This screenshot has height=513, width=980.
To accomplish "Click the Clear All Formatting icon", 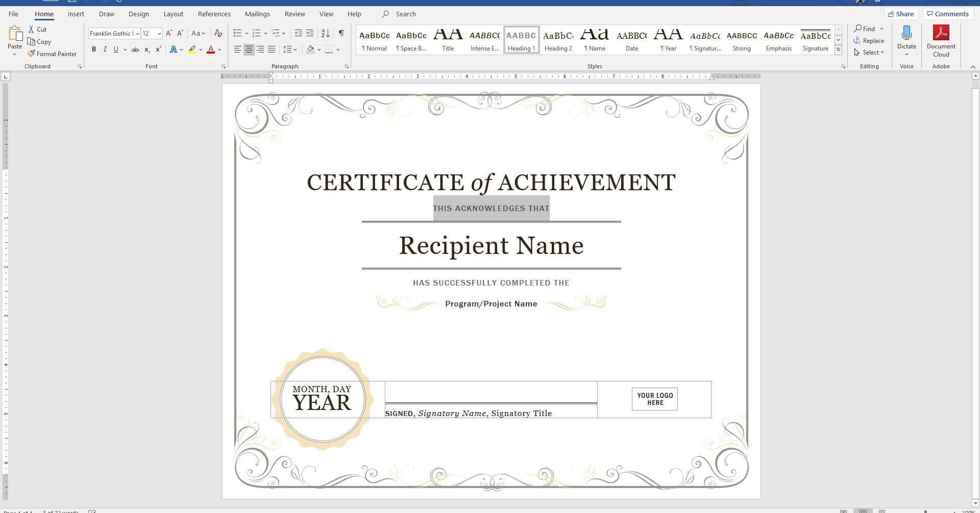I will click(x=218, y=33).
